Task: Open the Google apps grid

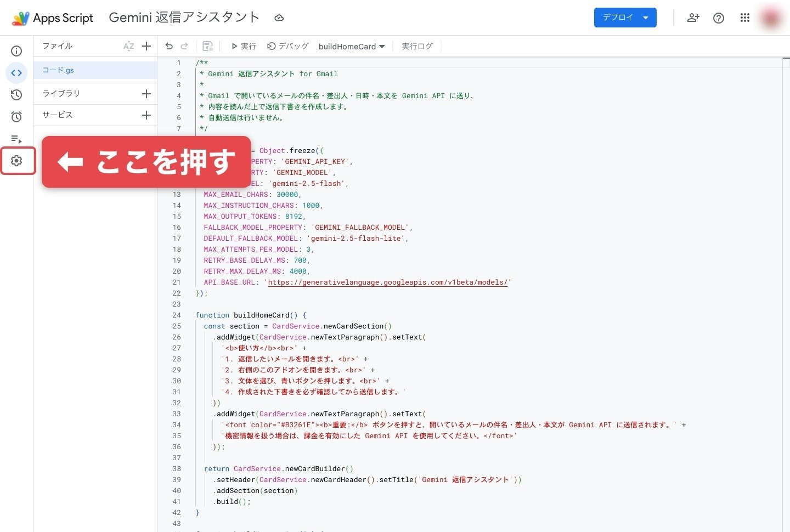Action: tap(744, 18)
